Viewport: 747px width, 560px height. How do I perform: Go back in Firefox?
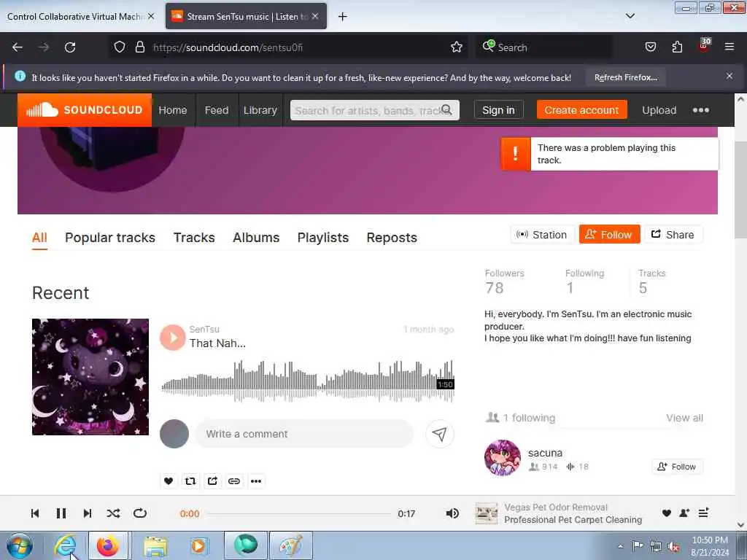(x=18, y=47)
